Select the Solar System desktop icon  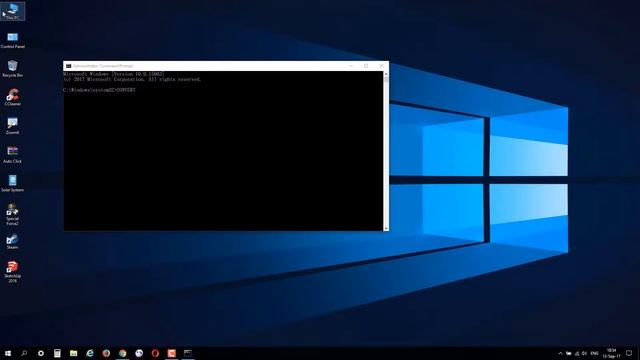(12, 183)
